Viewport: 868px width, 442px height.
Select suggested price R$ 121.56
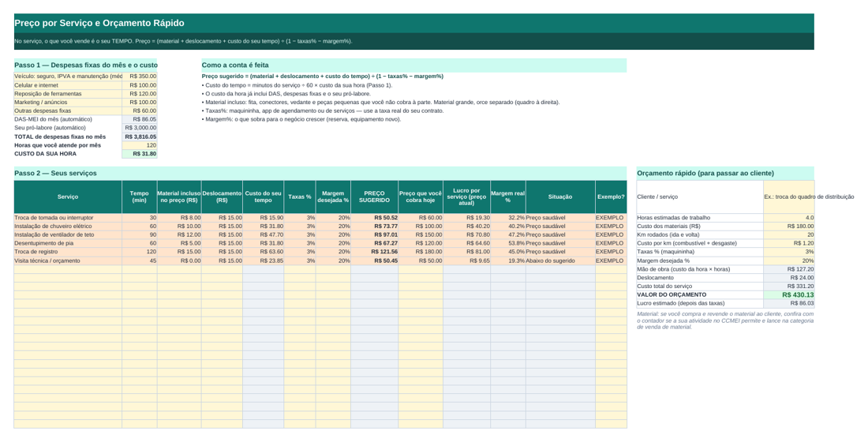tap(374, 252)
